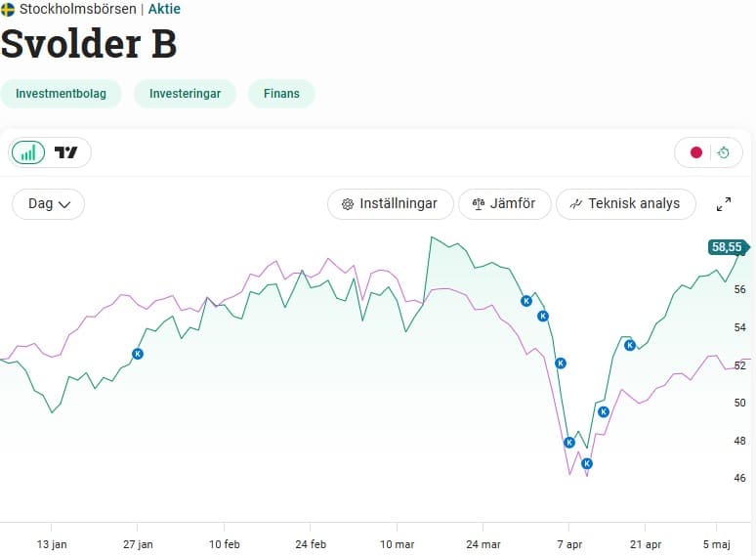Image resolution: width=756 pixels, height=556 pixels.
Task: Switch to the TradingView chart icon
Action: [66, 152]
